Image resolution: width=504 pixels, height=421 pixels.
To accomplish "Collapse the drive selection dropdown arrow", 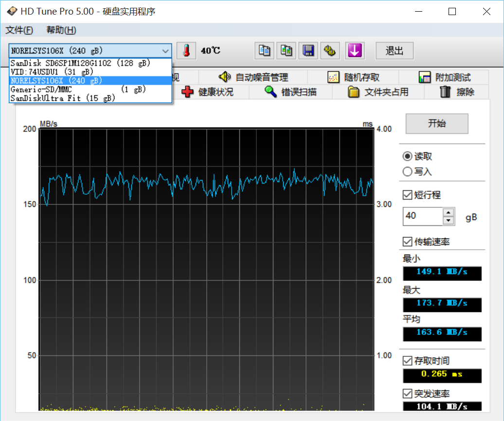I will tap(165, 51).
